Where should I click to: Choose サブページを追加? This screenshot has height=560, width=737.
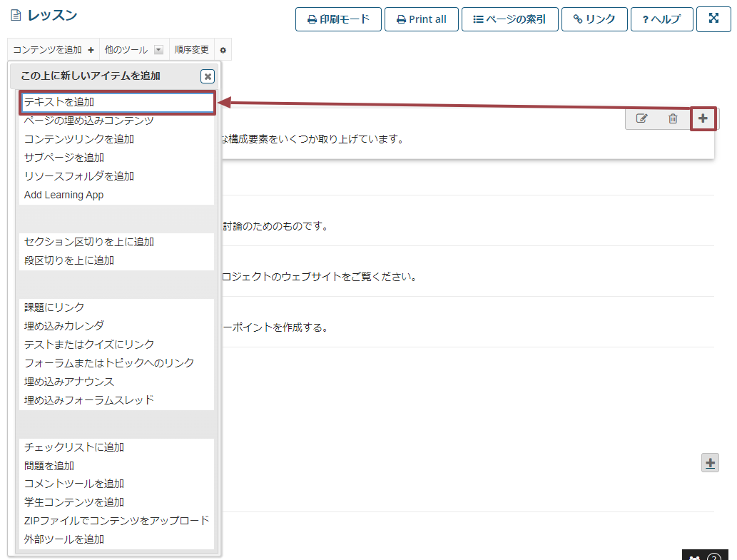tap(64, 158)
